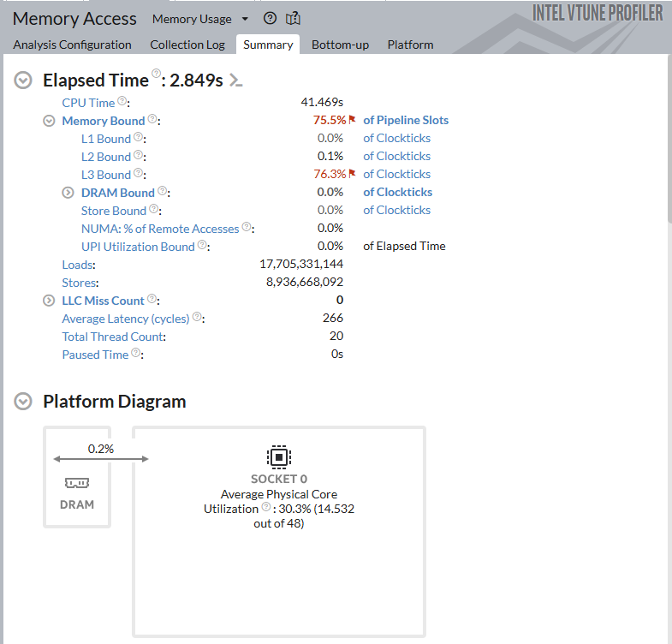
Task: Click help icon beside NUMA Remote Accesses
Action: pos(247,227)
